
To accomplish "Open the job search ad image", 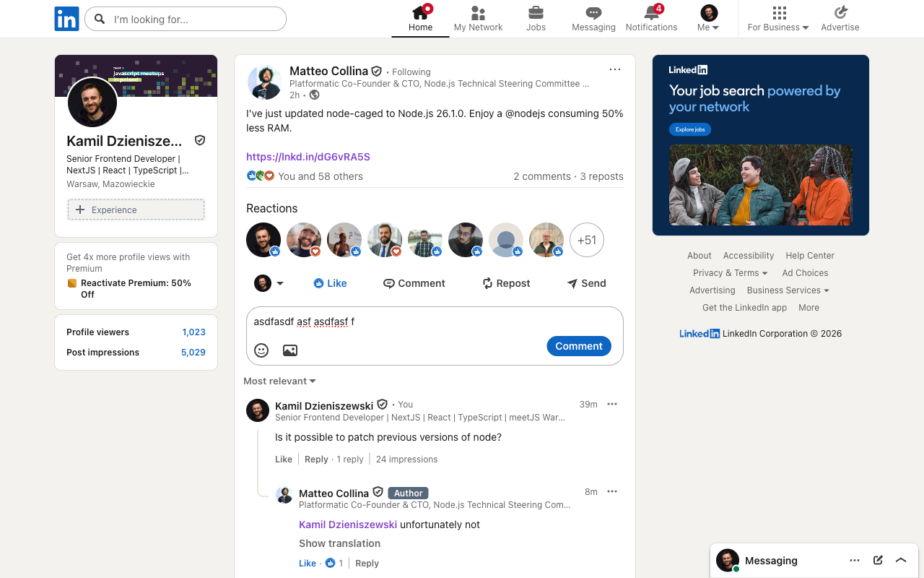I will point(761,186).
